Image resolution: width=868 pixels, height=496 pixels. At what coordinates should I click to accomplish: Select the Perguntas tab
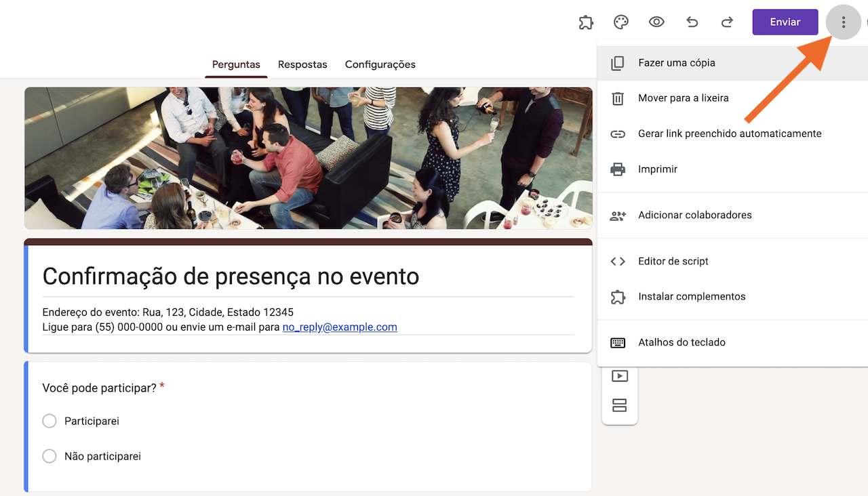236,64
